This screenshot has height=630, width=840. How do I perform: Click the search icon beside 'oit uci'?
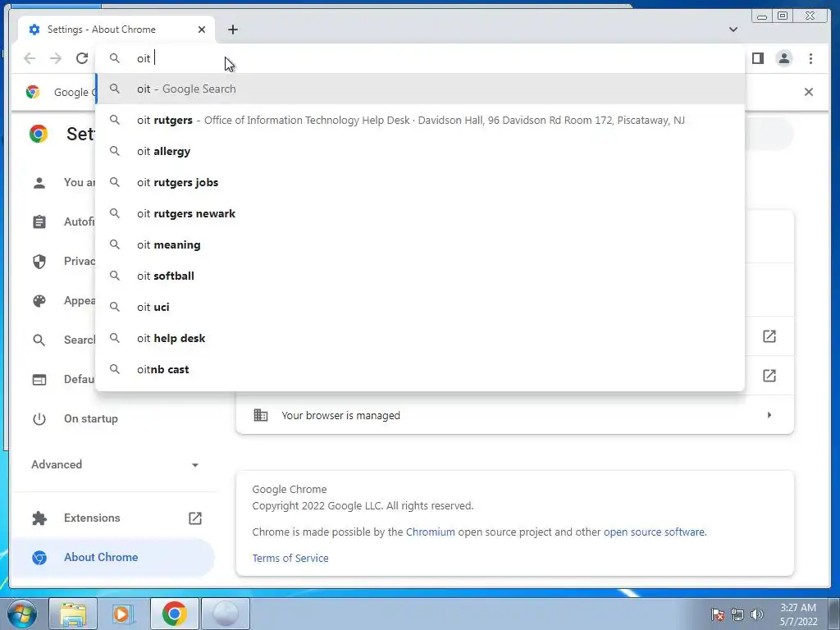(115, 307)
